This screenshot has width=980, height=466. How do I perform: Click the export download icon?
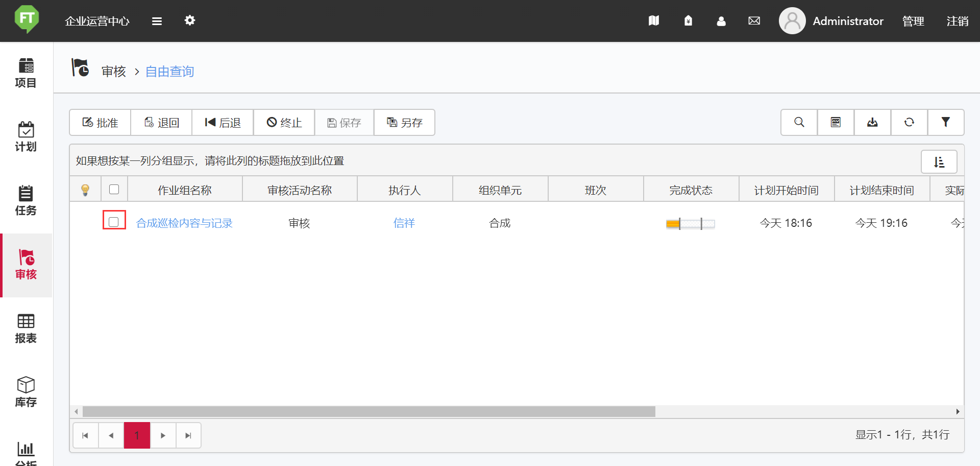(872, 122)
